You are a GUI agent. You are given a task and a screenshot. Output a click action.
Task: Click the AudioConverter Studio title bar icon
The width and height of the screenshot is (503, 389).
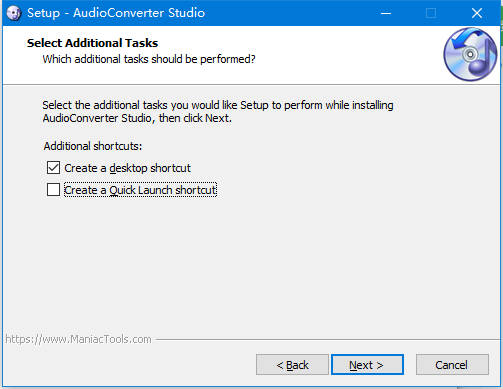(x=14, y=13)
